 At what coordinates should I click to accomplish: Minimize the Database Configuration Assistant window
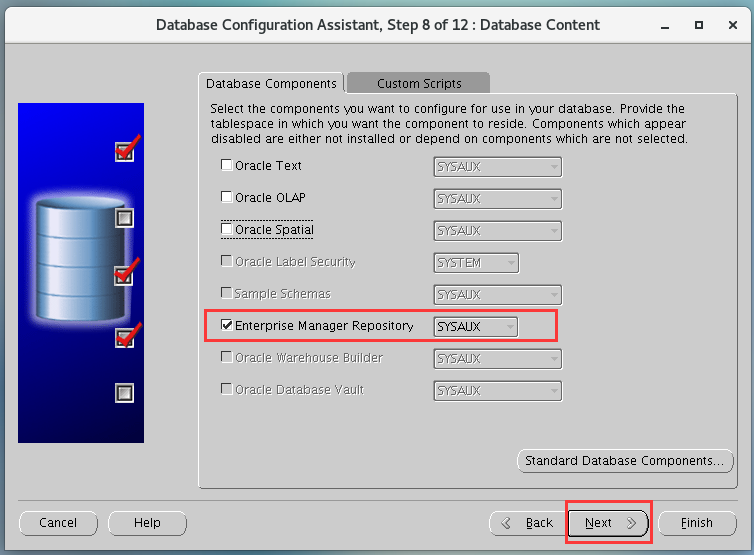click(x=665, y=25)
